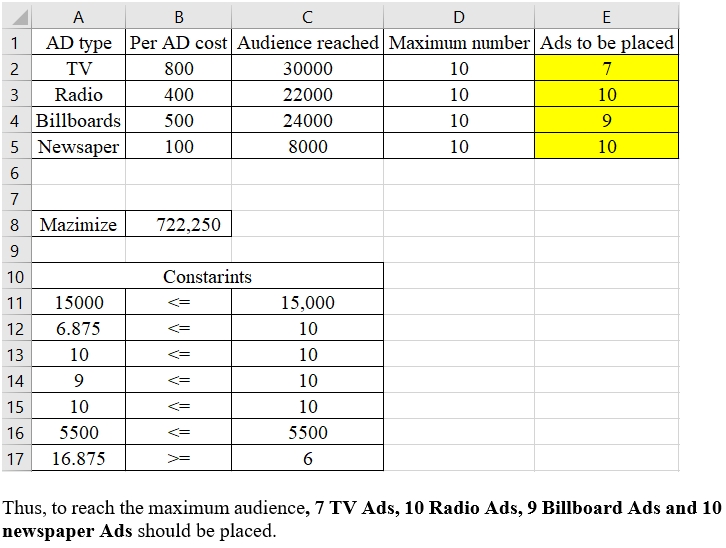Click constraint value 6.875
This screenshot has height=548, width=726.
78,329
